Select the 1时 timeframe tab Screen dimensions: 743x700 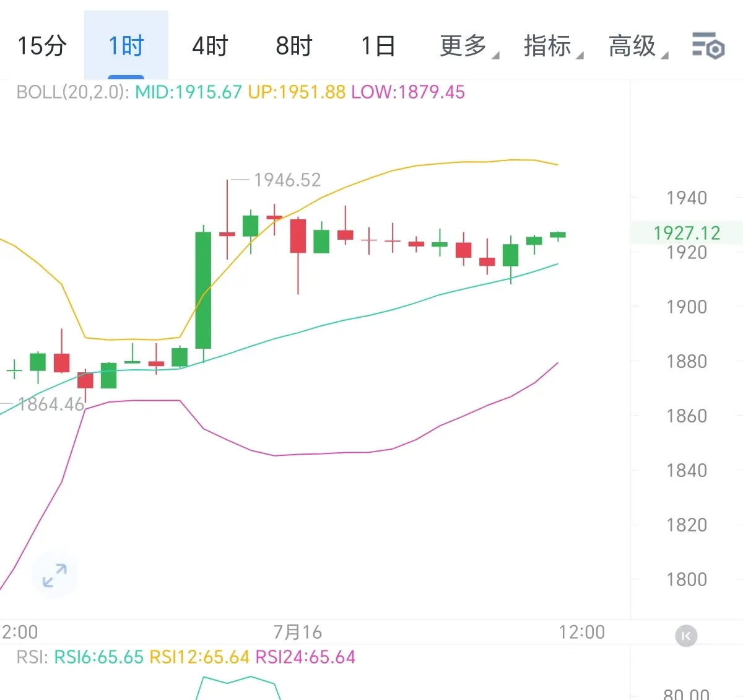126,46
